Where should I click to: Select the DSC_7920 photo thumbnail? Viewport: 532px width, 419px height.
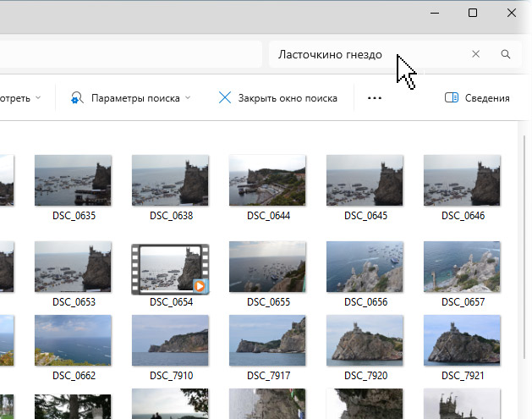(365, 340)
